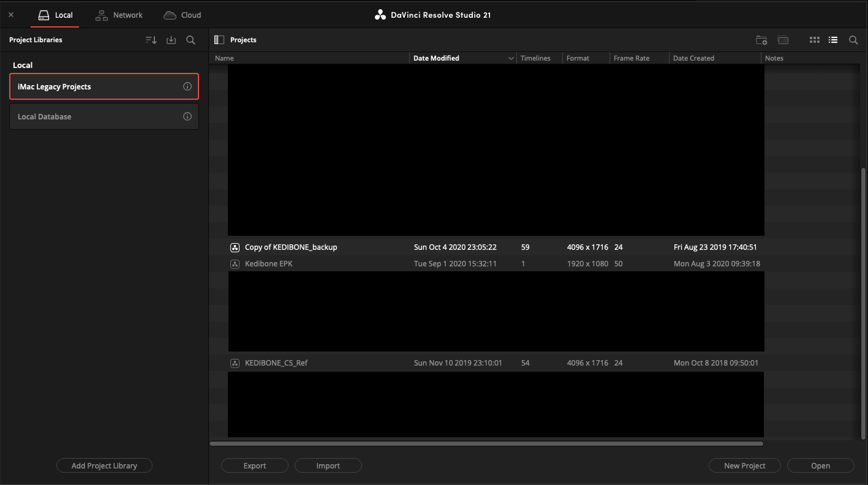Click the Open button
This screenshot has height=485, width=868.
click(821, 466)
